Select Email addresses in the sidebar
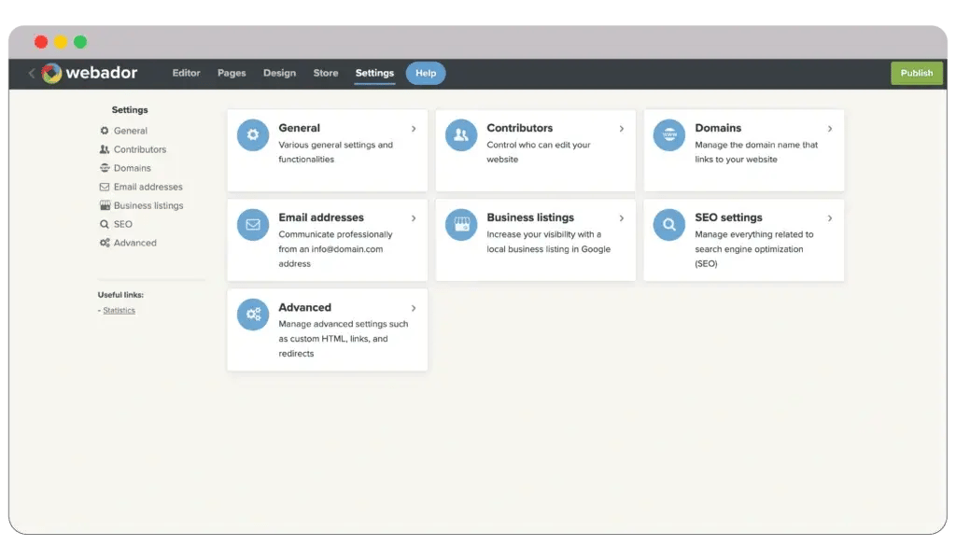Image resolution: width=956 pixels, height=560 pixels. [148, 187]
